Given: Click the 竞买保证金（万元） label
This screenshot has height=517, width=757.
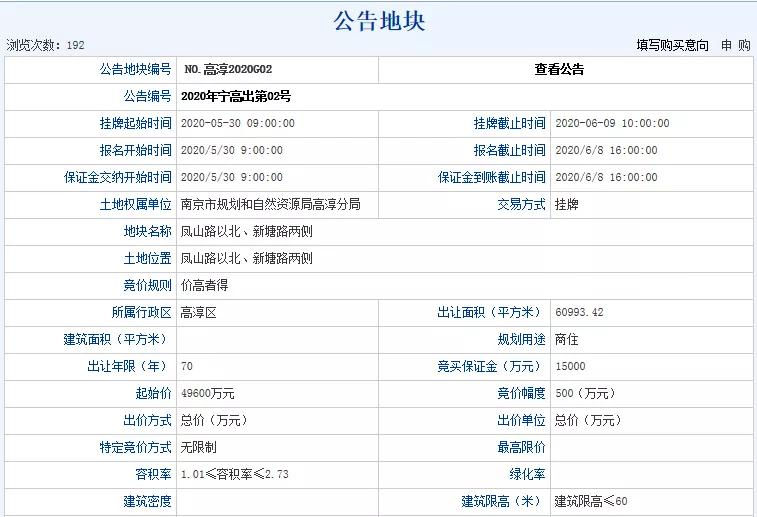Looking at the screenshot, I should pos(491,367).
